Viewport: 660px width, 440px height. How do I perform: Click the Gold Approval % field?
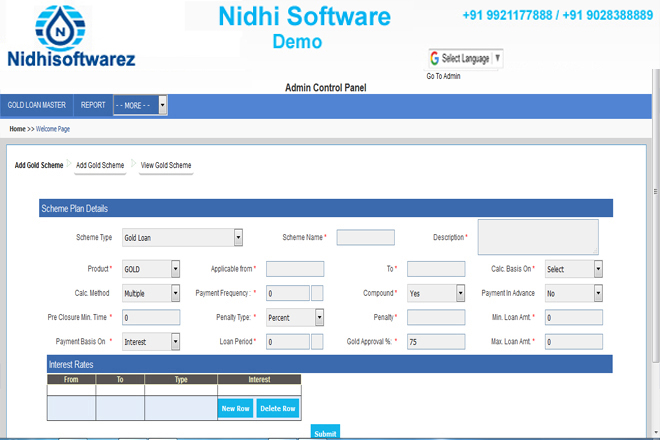pyautogui.click(x=436, y=342)
